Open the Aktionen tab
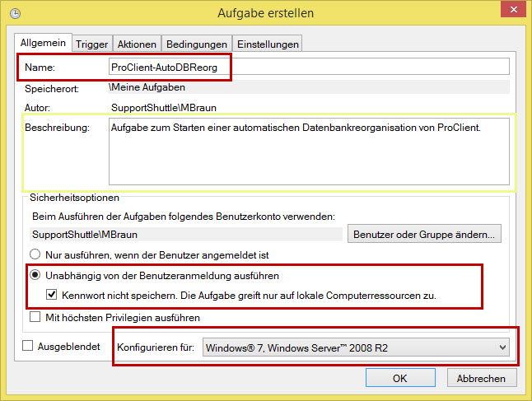 click(137, 43)
